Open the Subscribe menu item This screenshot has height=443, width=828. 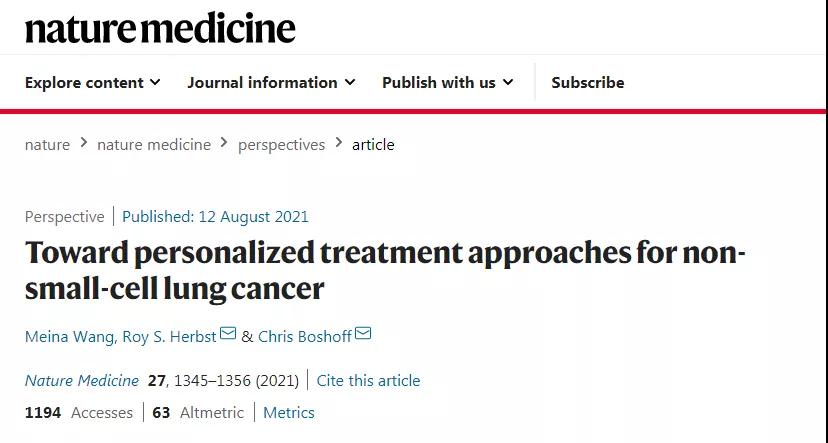[x=588, y=82]
